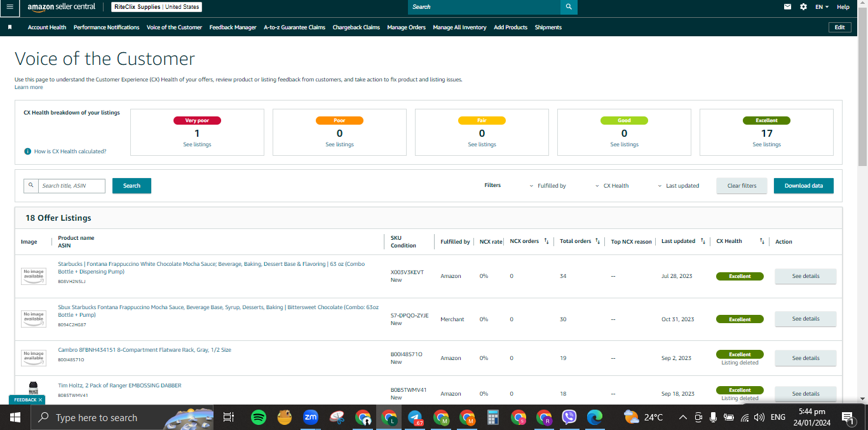Image resolution: width=868 pixels, height=430 pixels.
Task: Open the mail messages icon
Action: (x=788, y=7)
